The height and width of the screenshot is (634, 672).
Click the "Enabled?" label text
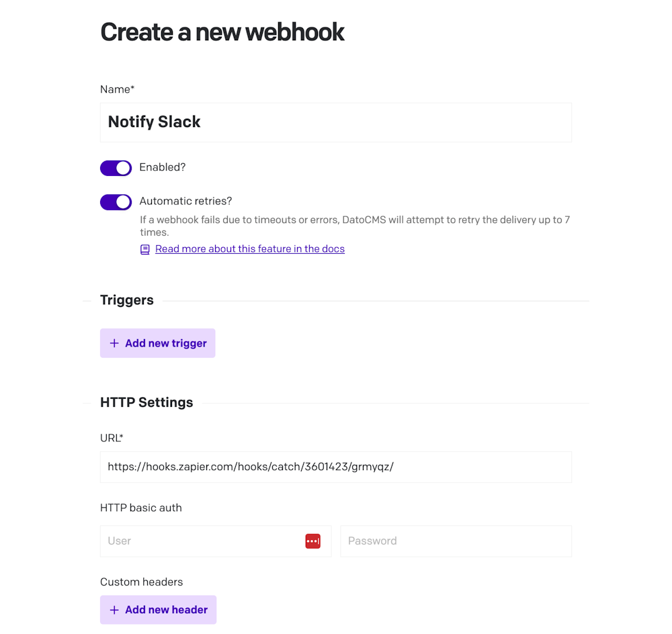pyautogui.click(x=163, y=167)
